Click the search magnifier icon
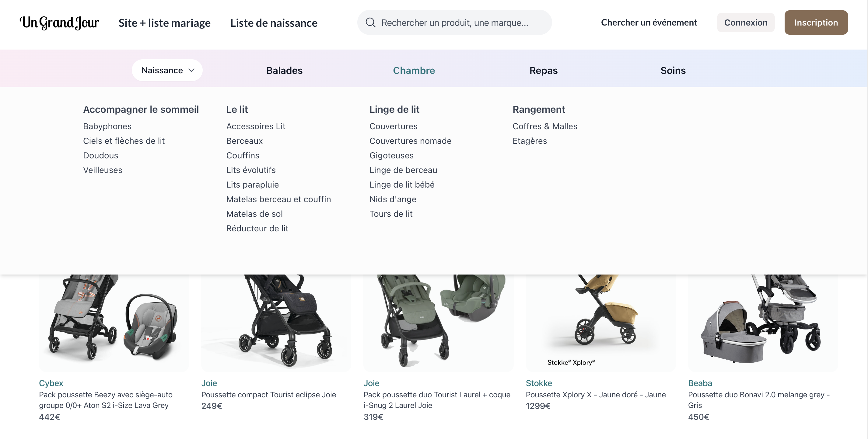 pos(370,22)
